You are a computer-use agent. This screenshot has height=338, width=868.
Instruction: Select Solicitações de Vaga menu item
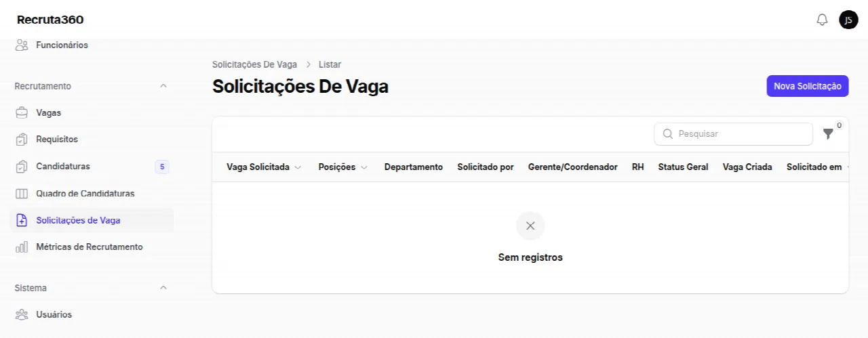pos(92,220)
